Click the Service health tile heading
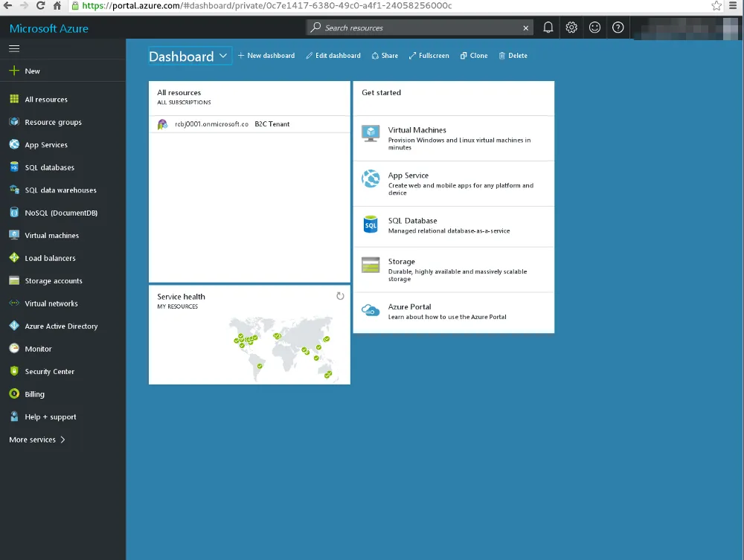Viewport: 744px width, 560px height. [182, 296]
